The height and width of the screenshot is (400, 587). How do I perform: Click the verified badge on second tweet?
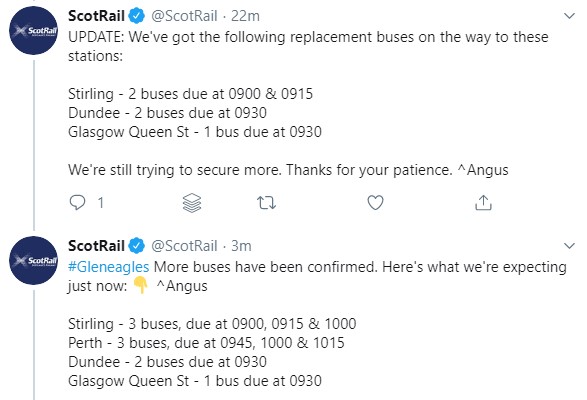pyautogui.click(x=137, y=246)
